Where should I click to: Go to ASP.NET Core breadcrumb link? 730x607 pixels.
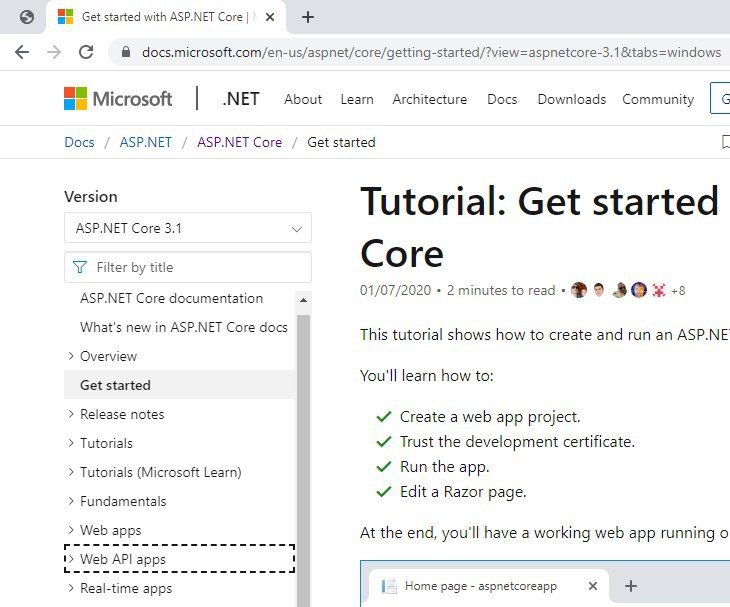(239, 142)
